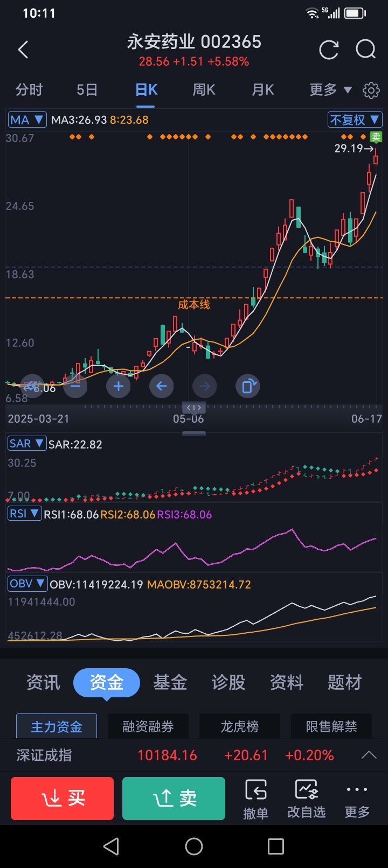The image size is (388, 868).
Task: Open 更多 three-dot menu at bottom
Action: 357,799
